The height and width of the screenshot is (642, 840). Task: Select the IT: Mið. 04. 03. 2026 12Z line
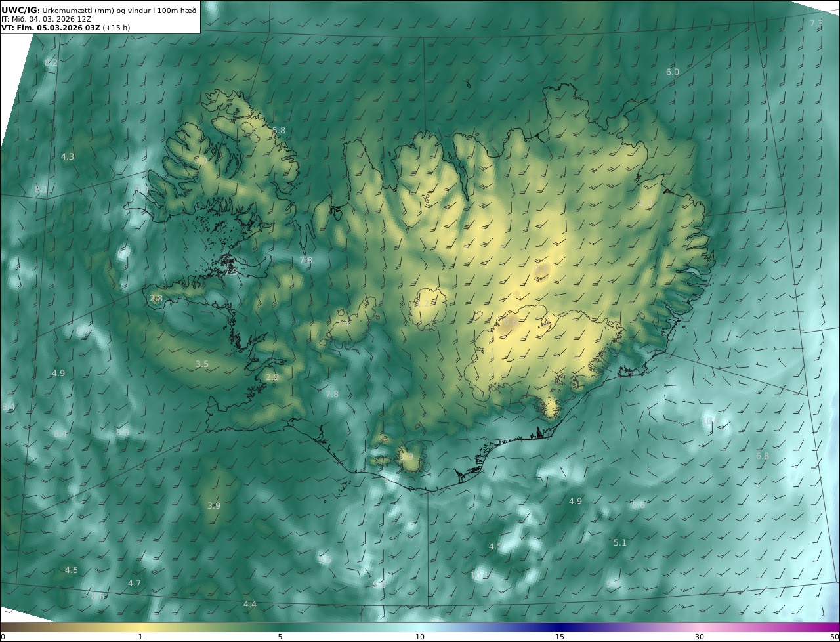coord(46,19)
